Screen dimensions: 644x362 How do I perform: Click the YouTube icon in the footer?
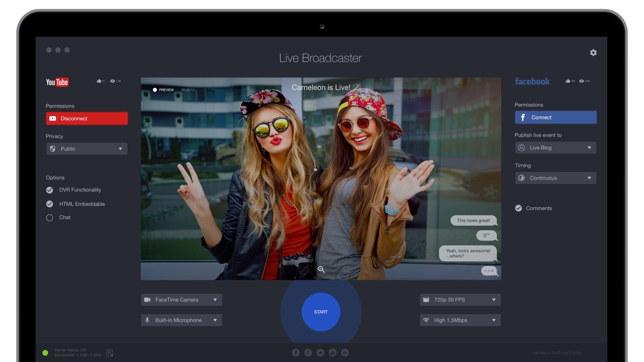pos(332,352)
